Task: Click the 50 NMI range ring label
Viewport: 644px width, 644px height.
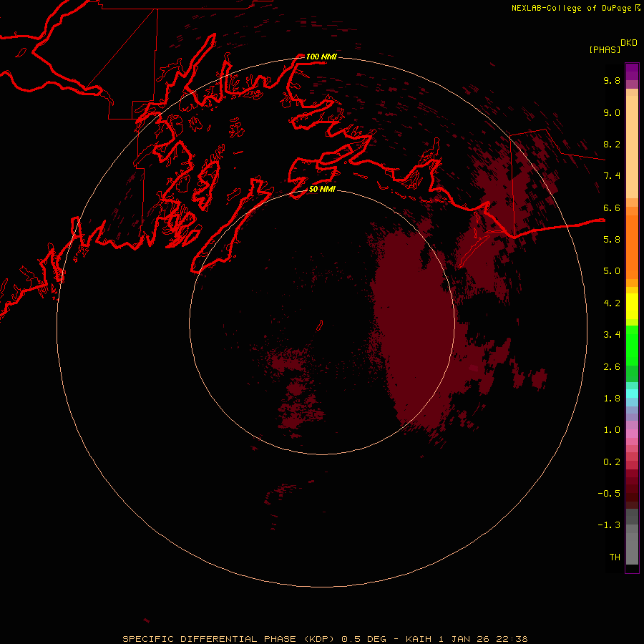Action: pyautogui.click(x=322, y=189)
